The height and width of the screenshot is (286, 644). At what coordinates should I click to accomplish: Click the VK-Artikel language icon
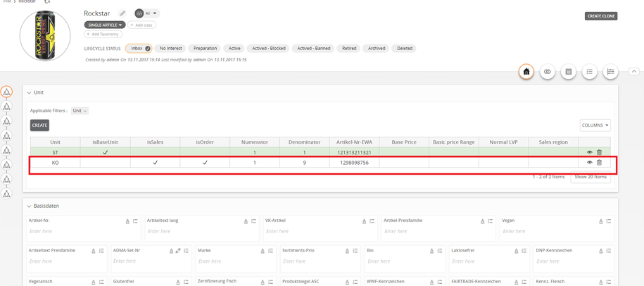(365, 221)
